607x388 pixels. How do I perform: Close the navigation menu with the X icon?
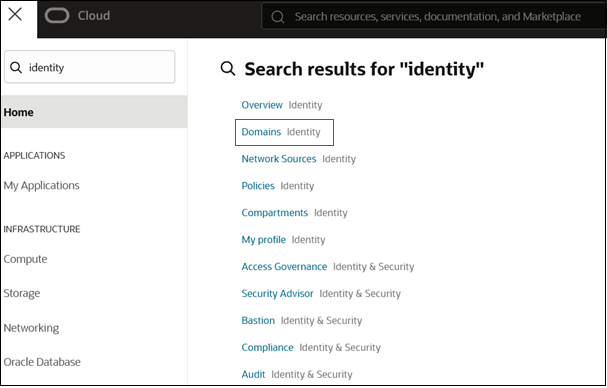15,15
